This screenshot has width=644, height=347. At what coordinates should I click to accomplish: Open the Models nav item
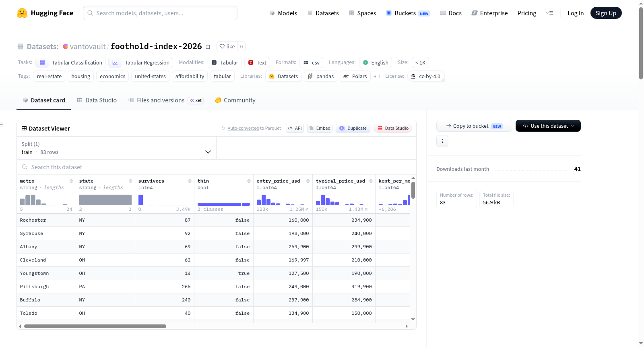(283, 13)
